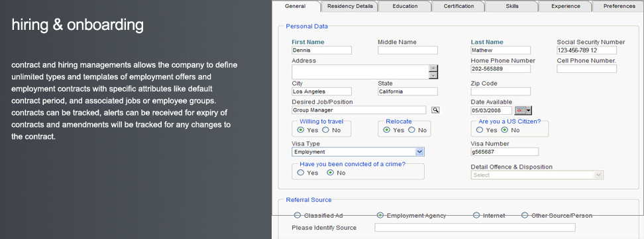
Task: Open the Detail Offence & Disposition dropdown
Action: coord(598,175)
